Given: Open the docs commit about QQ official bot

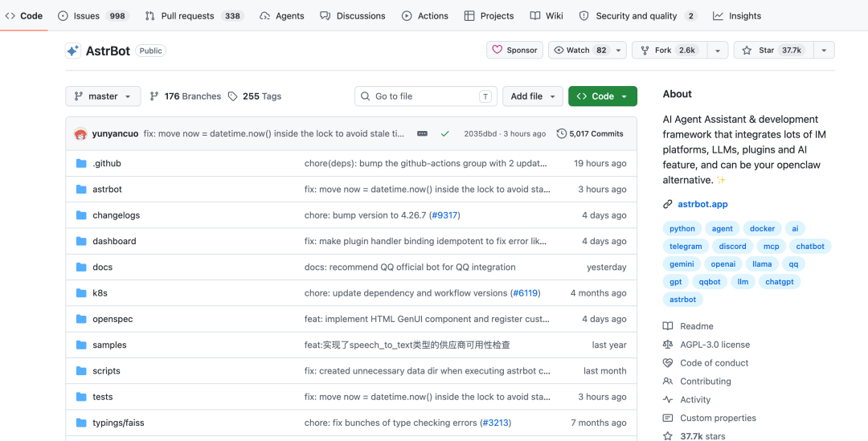Looking at the screenshot, I should pyautogui.click(x=410, y=267).
